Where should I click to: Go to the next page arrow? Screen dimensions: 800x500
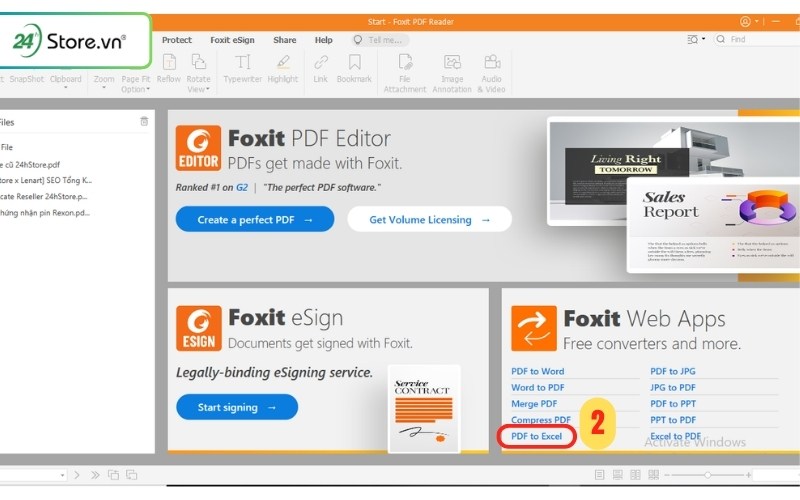click(x=77, y=475)
